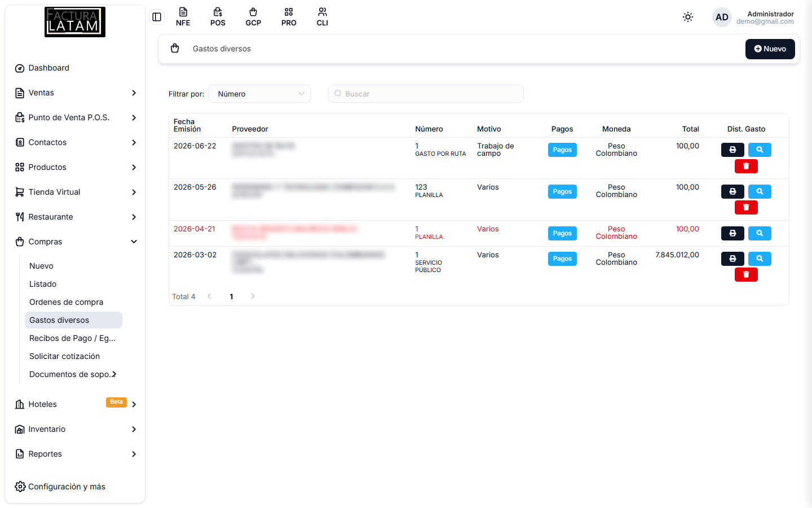
Task: Open Pagos for the 2026-03-02 expense
Action: click(562, 259)
